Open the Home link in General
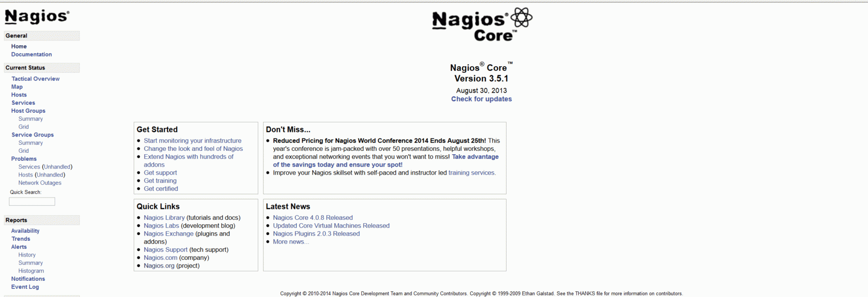The image size is (868, 297). 19,46
